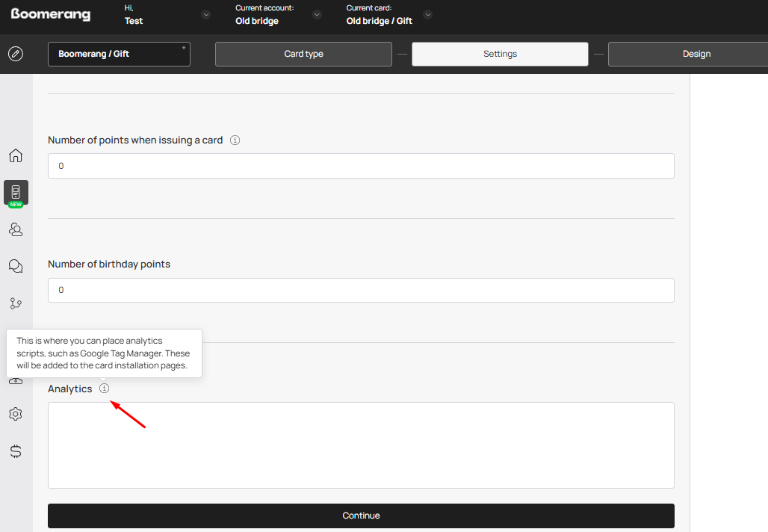The height and width of the screenshot is (532, 768).
Task: Select the Settings step tab
Action: click(x=500, y=54)
